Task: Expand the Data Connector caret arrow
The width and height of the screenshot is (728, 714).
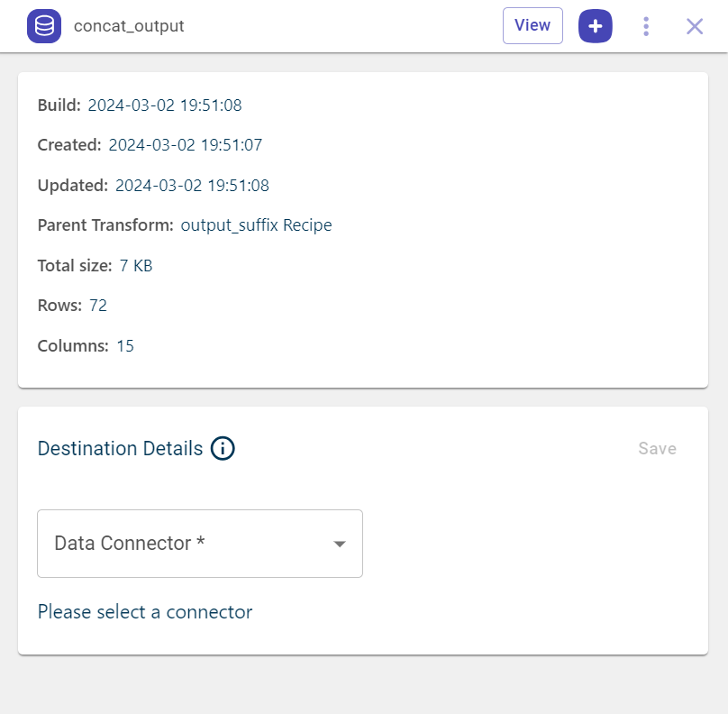Action: point(340,544)
